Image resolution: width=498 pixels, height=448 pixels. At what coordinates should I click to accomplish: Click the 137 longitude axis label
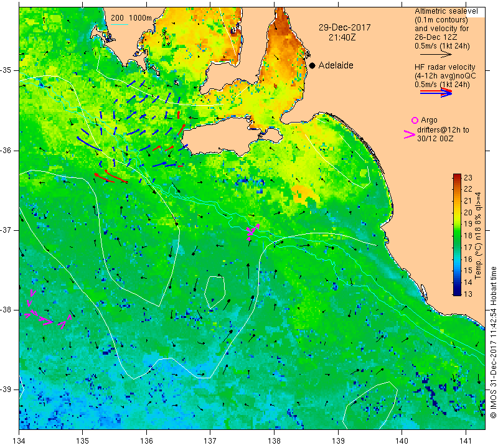(210, 441)
